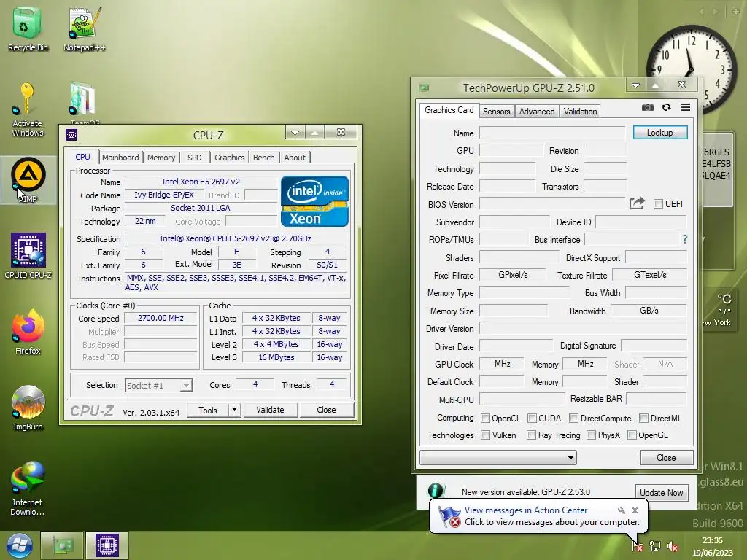Refresh GPU-Z readings with the refresh icon
Viewport: 747px width, 560px height.
click(667, 108)
